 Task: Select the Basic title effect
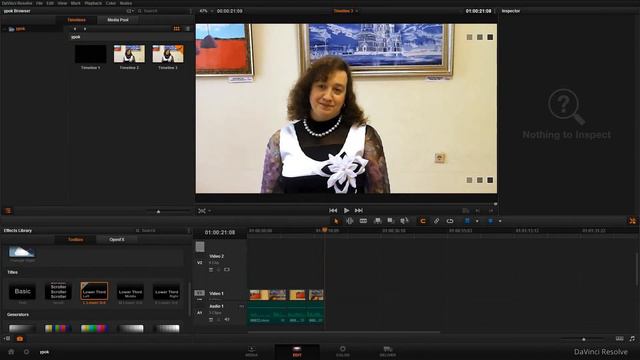22,291
